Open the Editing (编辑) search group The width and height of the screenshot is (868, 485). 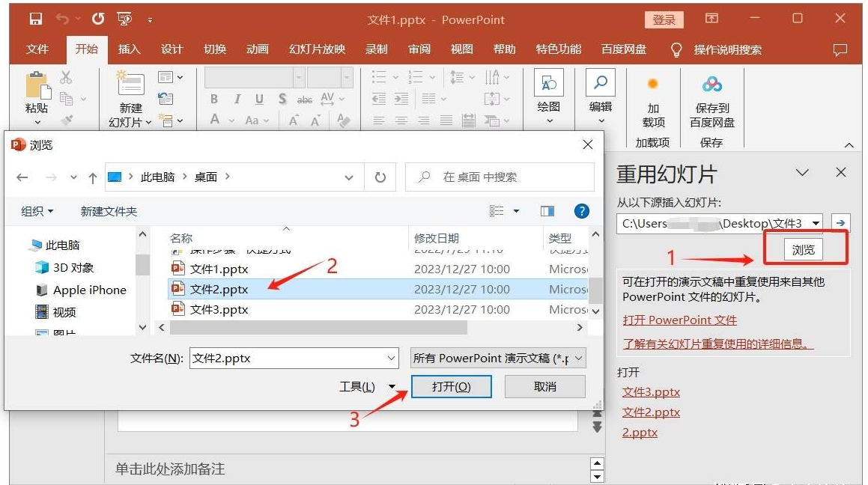pyautogui.click(x=601, y=97)
